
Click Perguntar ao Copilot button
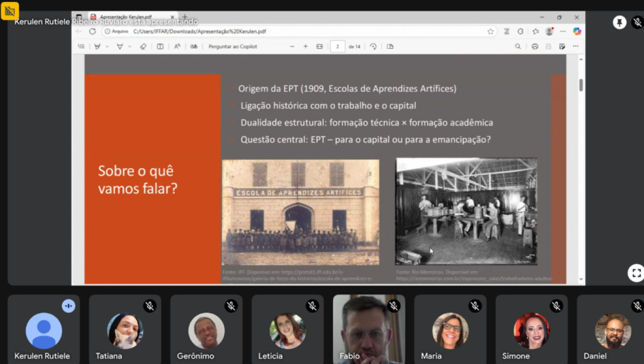[x=232, y=46]
